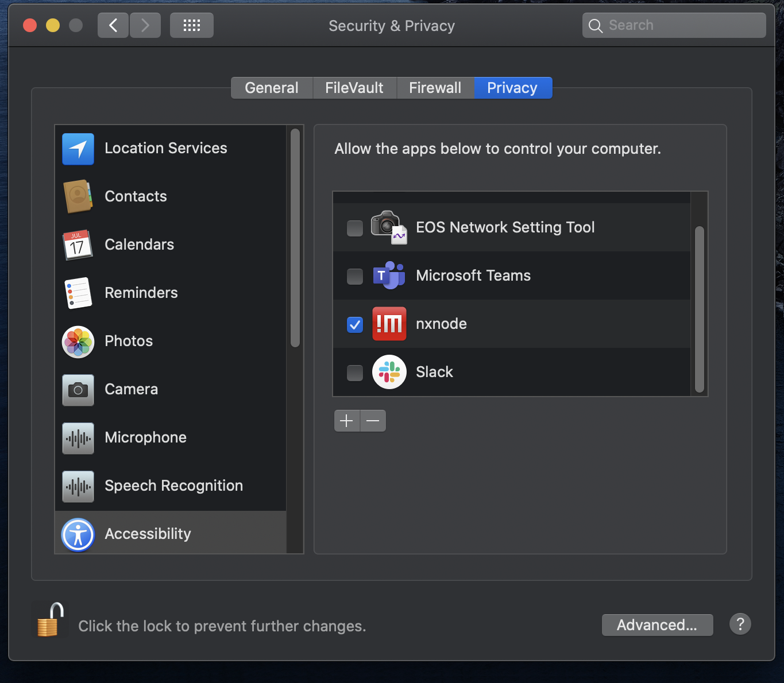Click the minus button to remove app
Image resolution: width=784 pixels, height=683 pixels.
(373, 421)
